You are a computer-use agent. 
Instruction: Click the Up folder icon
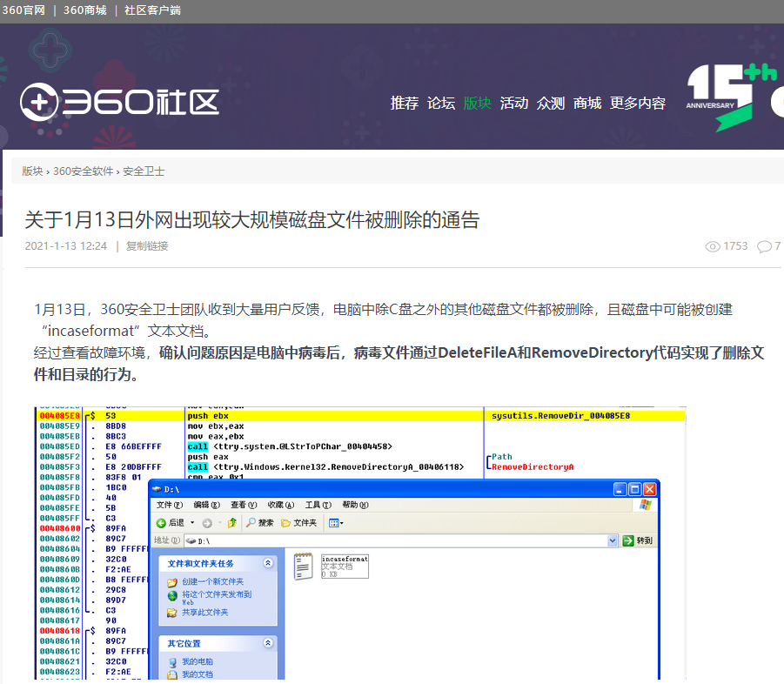click(x=231, y=523)
